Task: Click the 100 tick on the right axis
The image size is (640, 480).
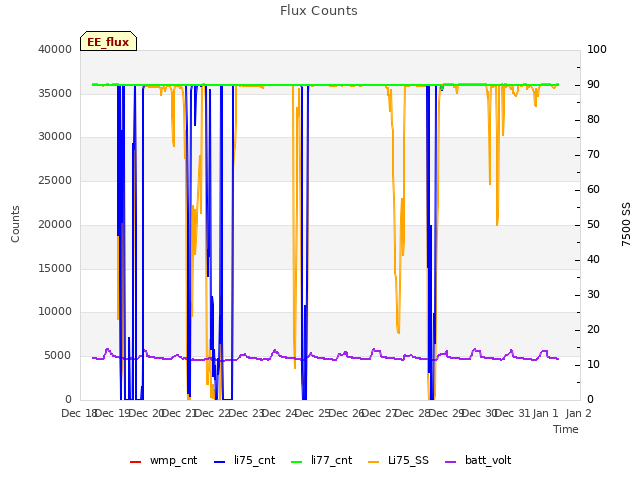Action: (597, 49)
